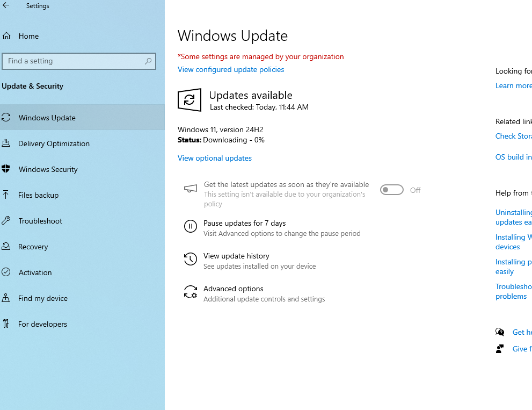The image size is (532, 410).
Task: Select Troubleshoot from the sidebar
Action: pyautogui.click(x=83, y=221)
